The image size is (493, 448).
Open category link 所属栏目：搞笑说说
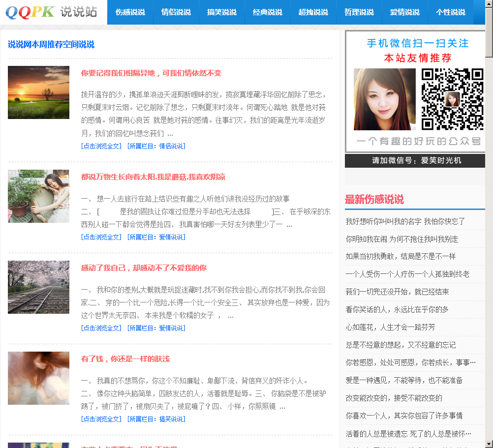click(x=156, y=419)
